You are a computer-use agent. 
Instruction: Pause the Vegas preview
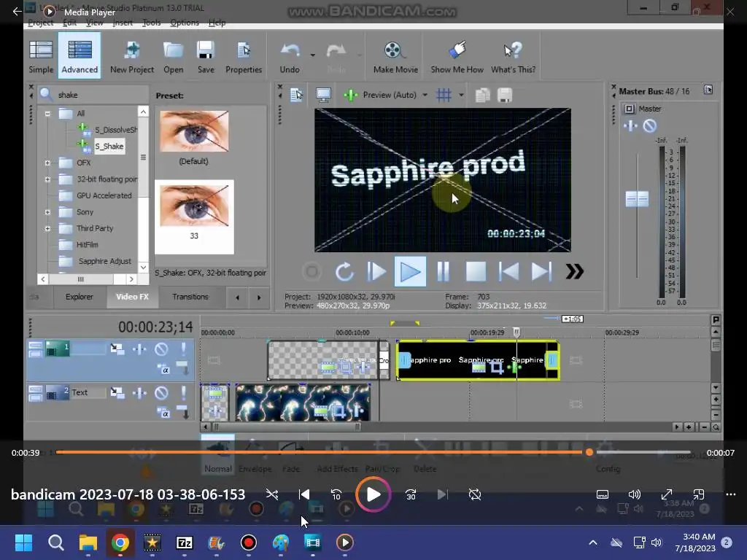click(443, 272)
